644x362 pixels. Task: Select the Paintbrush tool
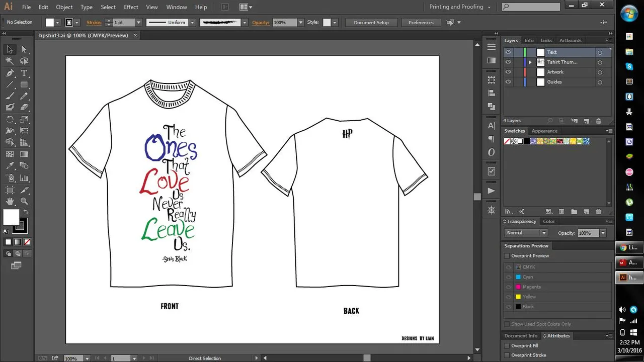coord(10,96)
